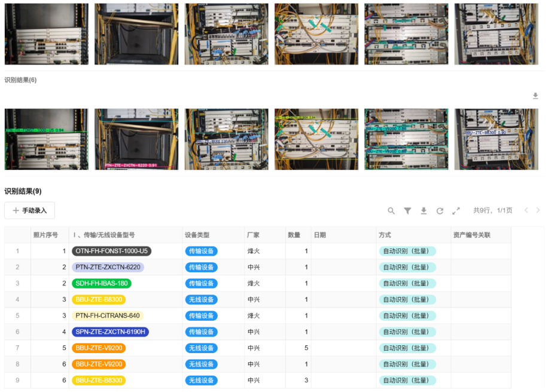Go to the previous table page
The width and height of the screenshot is (548, 392).
[x=526, y=211]
